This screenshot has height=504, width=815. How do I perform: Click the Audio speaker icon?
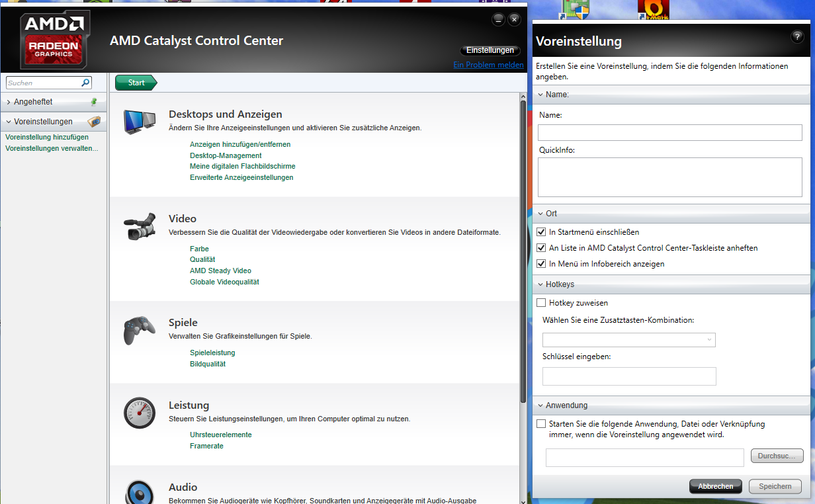pyautogui.click(x=140, y=492)
